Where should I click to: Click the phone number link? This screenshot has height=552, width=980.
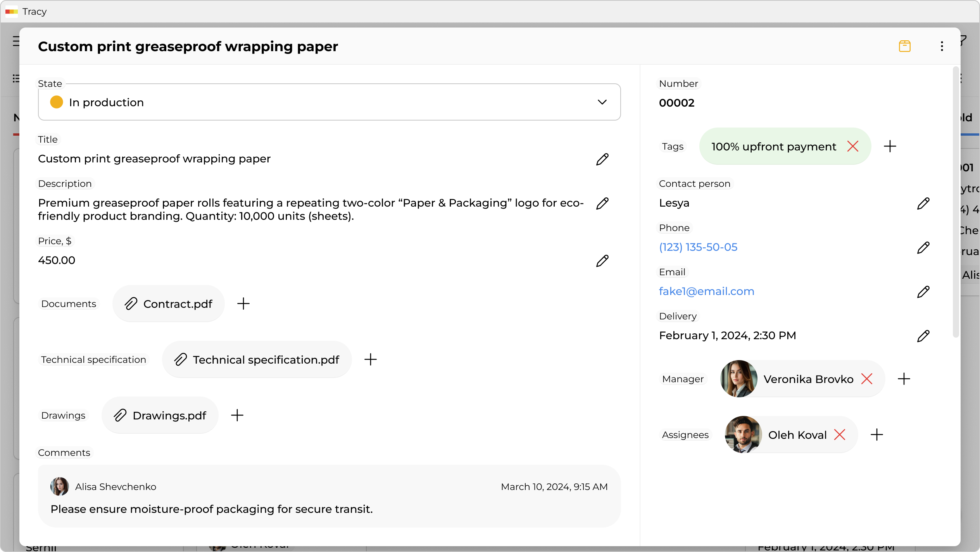[x=698, y=247]
